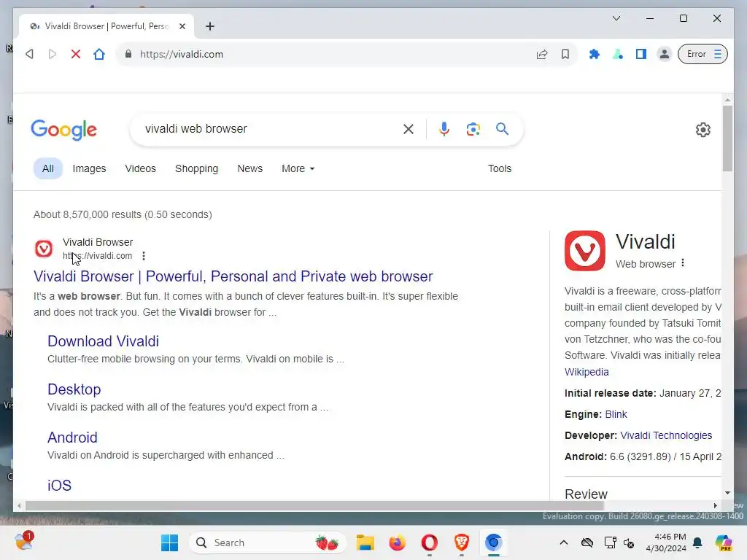View site info via address bar padlock
This screenshot has width=747, height=560.
tap(128, 54)
